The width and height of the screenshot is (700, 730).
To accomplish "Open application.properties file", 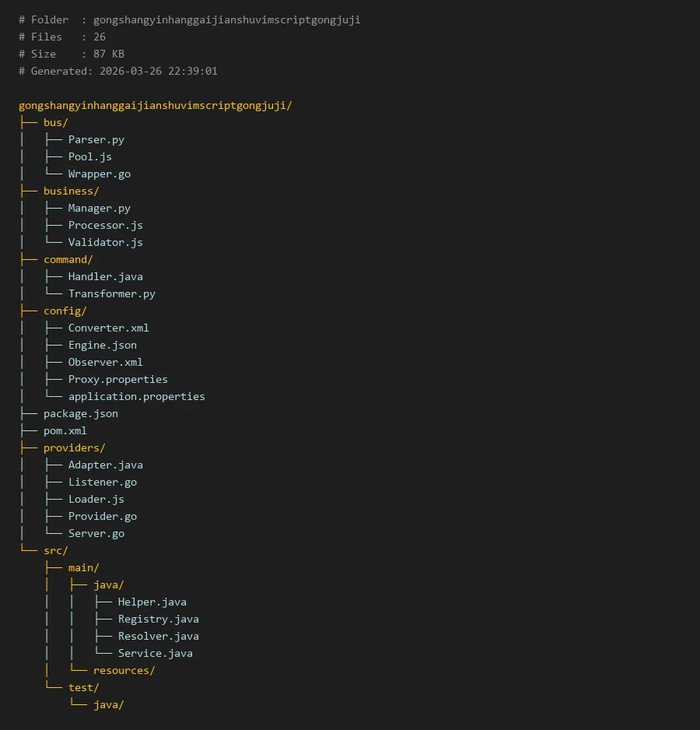I will [x=136, y=396].
